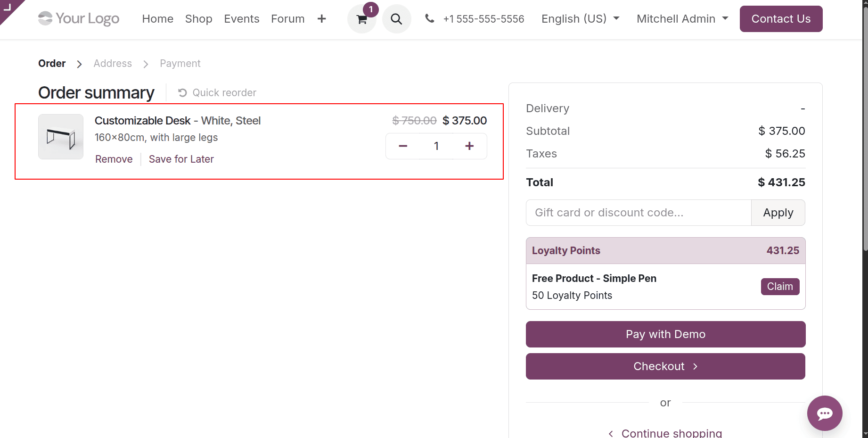The width and height of the screenshot is (868, 438).
Task: Click Quick reorder
Action: (217, 92)
